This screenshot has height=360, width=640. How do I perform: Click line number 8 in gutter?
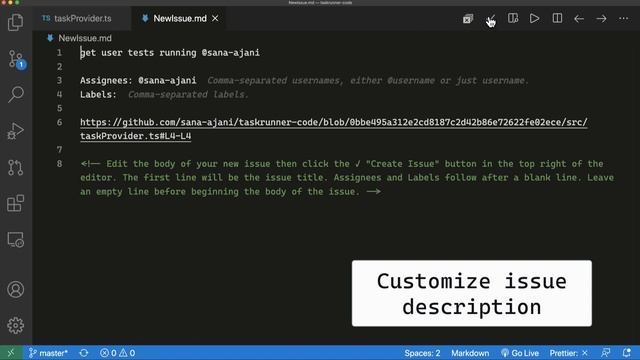pyautogui.click(x=60, y=164)
